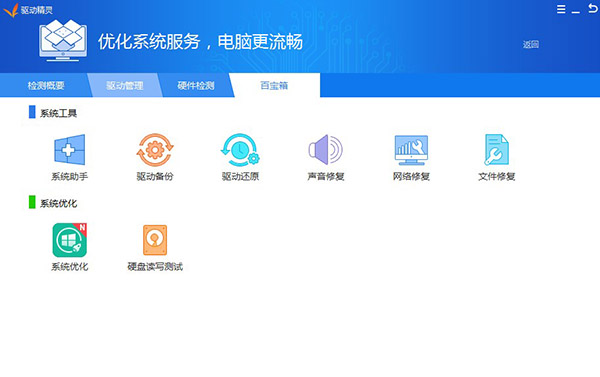
Task: Minimize the 驱动精灵 window
Action: 576,12
